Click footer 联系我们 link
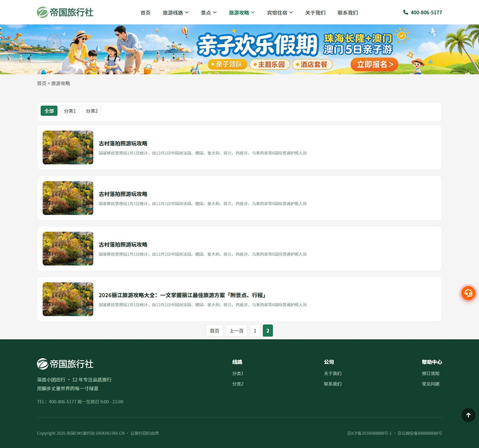479x448 pixels. coord(333,384)
